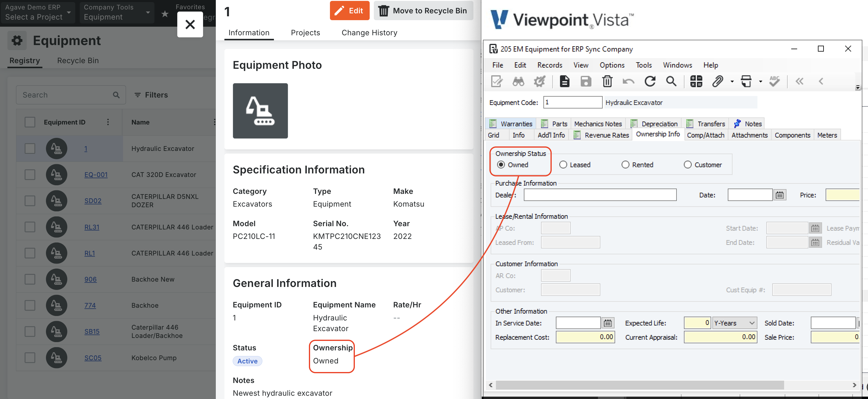The height and width of the screenshot is (399, 868).
Task: Click the save disk icon in Vista toolbar
Action: [585, 81]
